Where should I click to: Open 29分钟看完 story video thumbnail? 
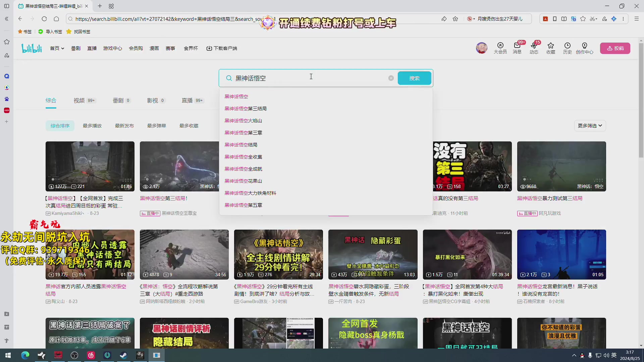click(278, 254)
